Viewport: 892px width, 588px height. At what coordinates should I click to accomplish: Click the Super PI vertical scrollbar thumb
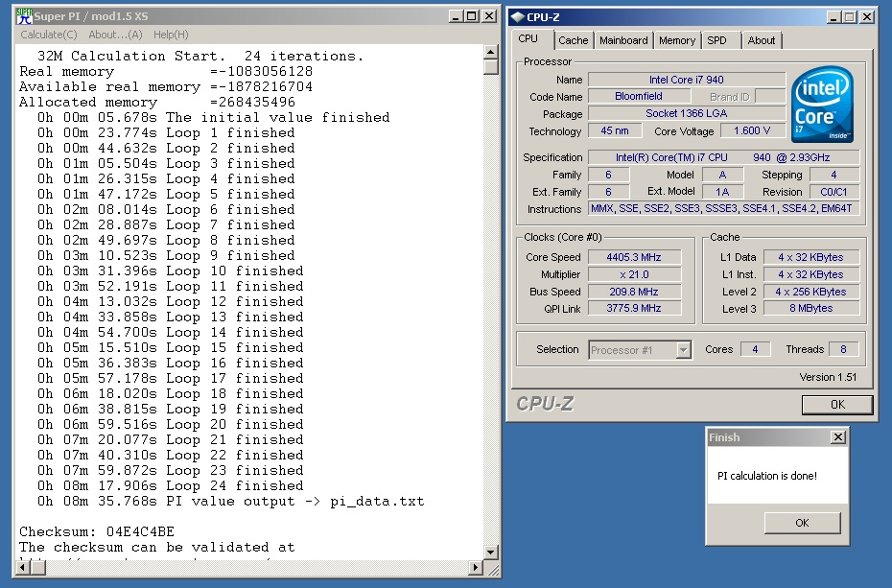491,68
